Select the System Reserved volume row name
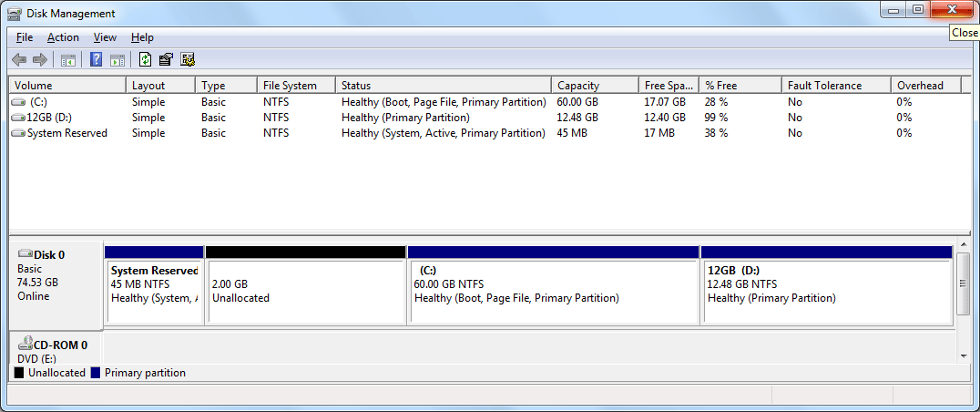 click(67, 133)
